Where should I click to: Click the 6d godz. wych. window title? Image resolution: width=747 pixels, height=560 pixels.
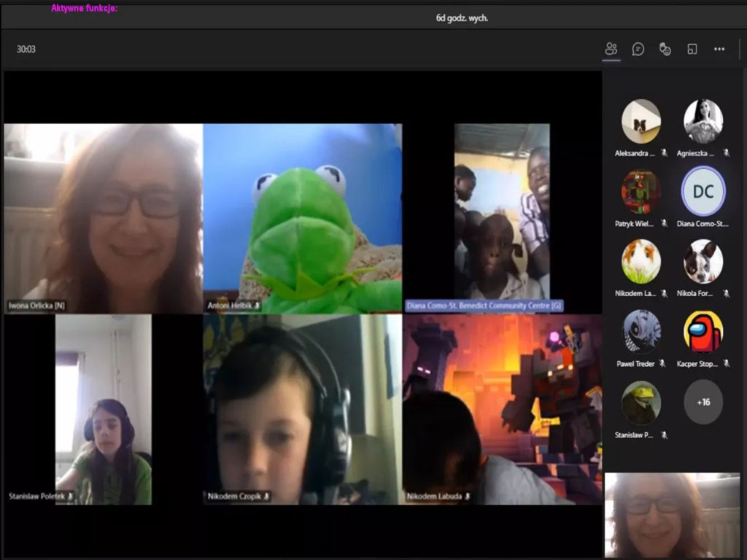462,18
